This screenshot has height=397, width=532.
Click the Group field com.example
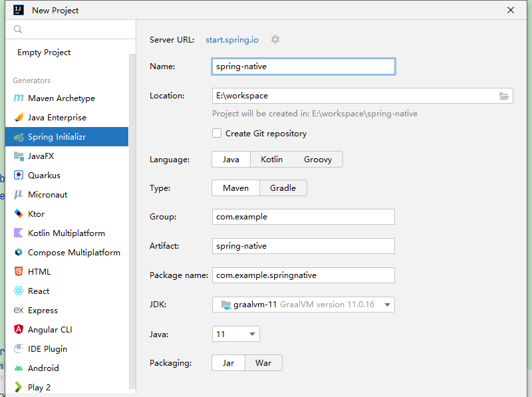click(x=303, y=217)
